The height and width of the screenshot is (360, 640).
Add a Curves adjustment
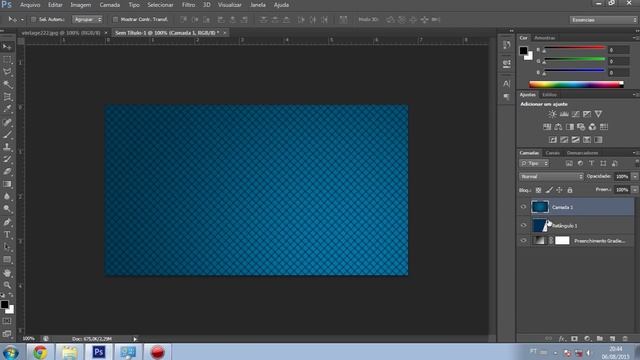pos(576,114)
